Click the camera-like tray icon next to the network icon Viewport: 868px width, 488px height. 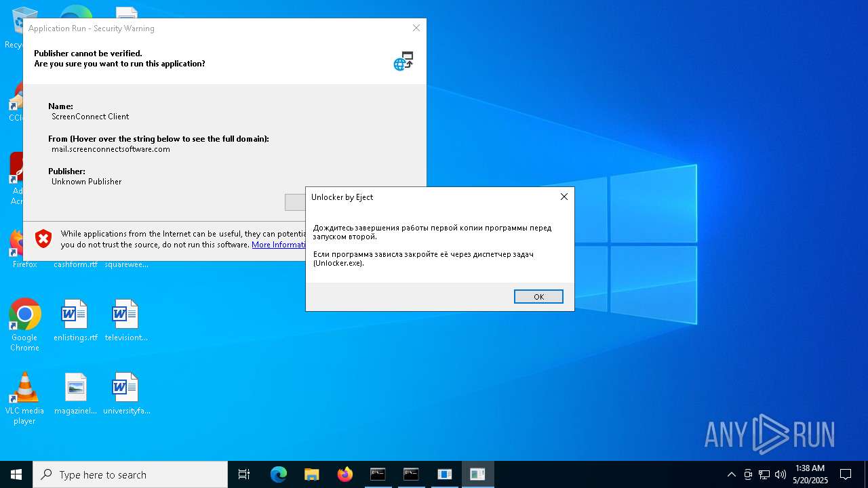coord(748,474)
